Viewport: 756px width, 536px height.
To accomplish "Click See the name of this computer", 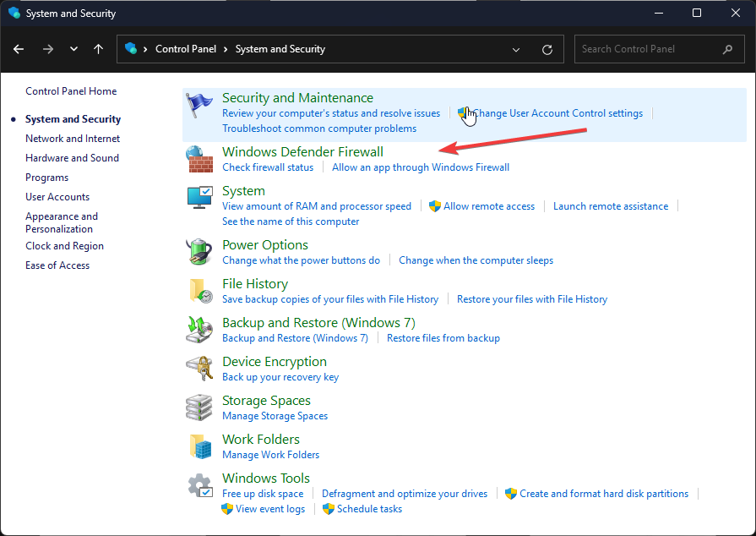I will pos(291,222).
